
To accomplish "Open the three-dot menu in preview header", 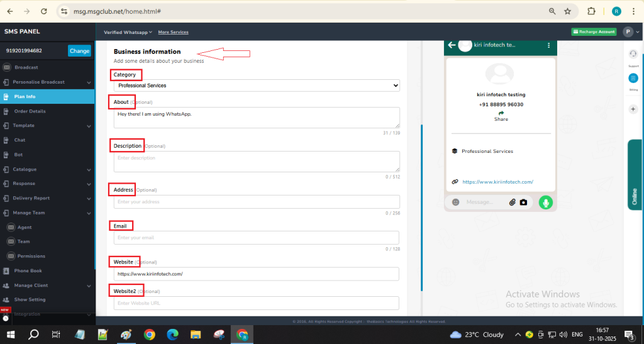I will point(548,45).
